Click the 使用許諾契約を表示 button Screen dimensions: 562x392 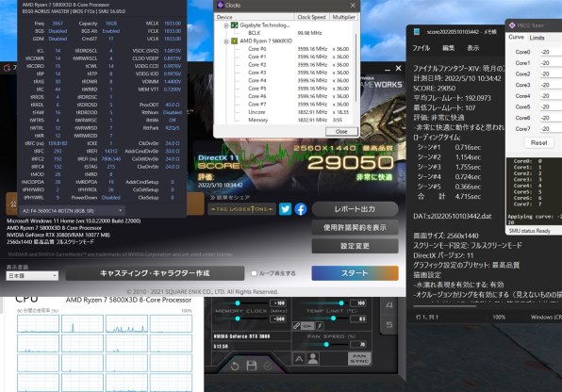(355, 227)
